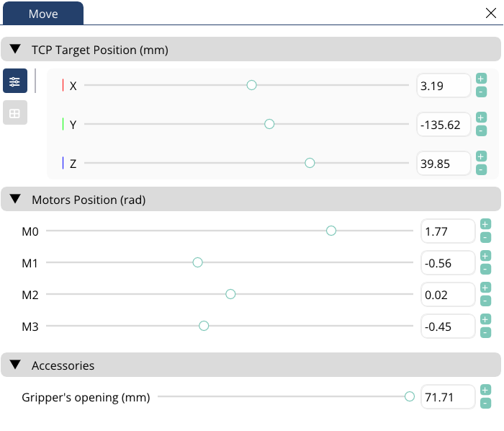Click the X axis slider handle
The width and height of the screenshot is (504, 431).
point(251,85)
